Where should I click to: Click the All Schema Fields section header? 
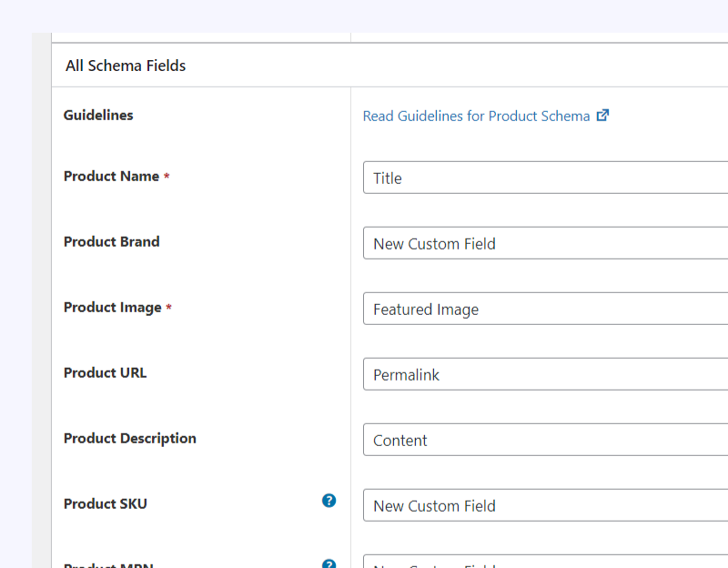click(x=126, y=66)
